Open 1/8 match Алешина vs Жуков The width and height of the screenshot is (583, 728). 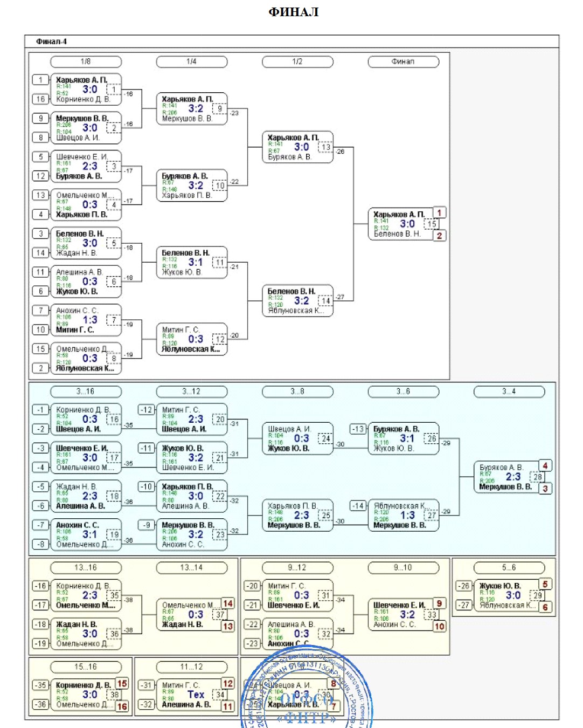pyautogui.click(x=86, y=281)
